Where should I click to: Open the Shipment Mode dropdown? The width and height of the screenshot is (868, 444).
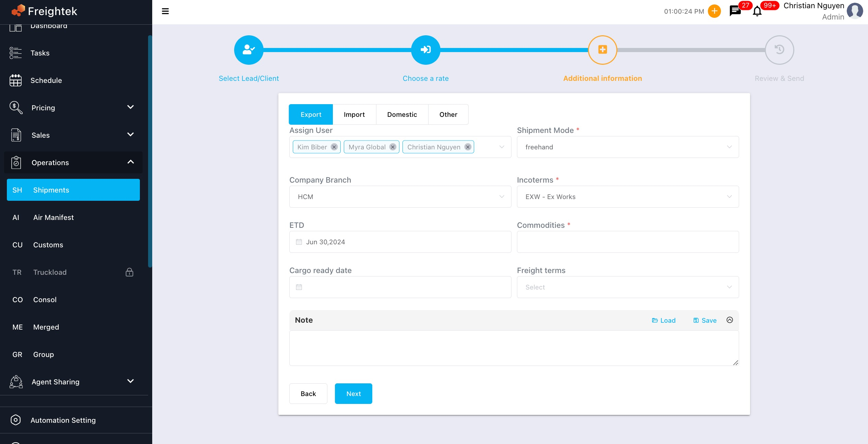(x=627, y=147)
